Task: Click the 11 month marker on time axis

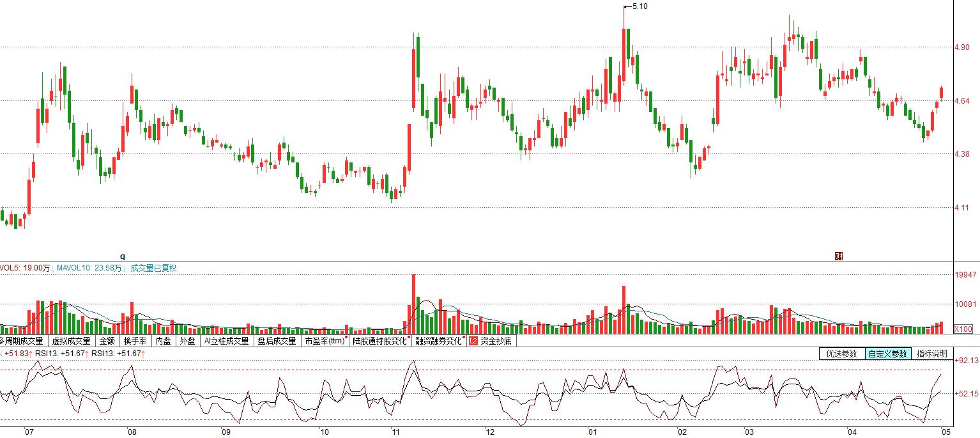Action: click(395, 432)
